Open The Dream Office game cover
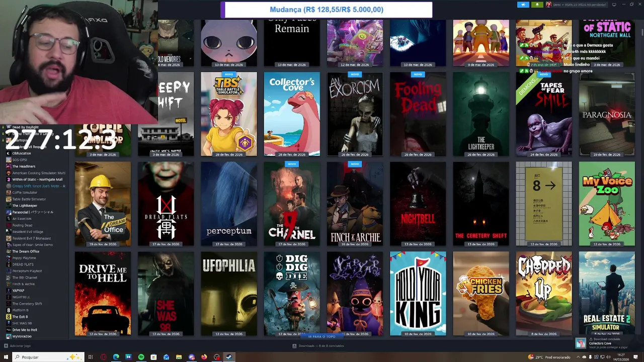 pyautogui.click(x=103, y=204)
